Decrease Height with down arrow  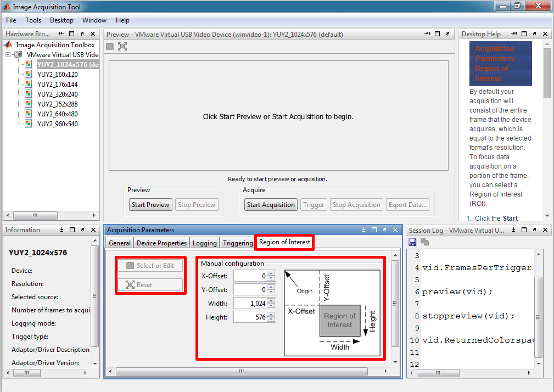click(x=271, y=320)
